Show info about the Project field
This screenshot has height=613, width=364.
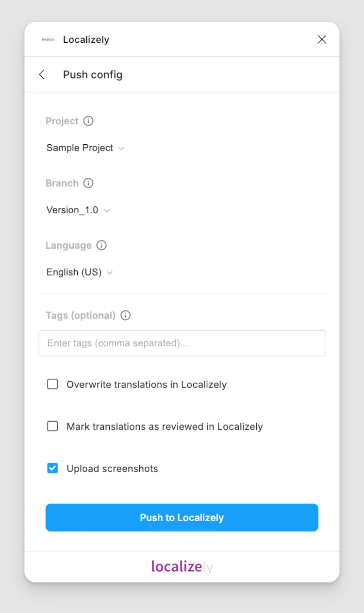88,121
